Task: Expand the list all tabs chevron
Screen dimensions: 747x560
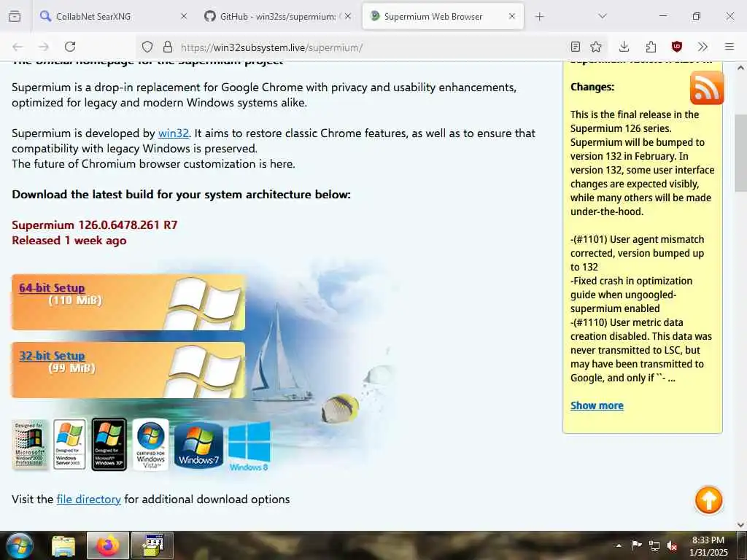Action: (x=602, y=16)
